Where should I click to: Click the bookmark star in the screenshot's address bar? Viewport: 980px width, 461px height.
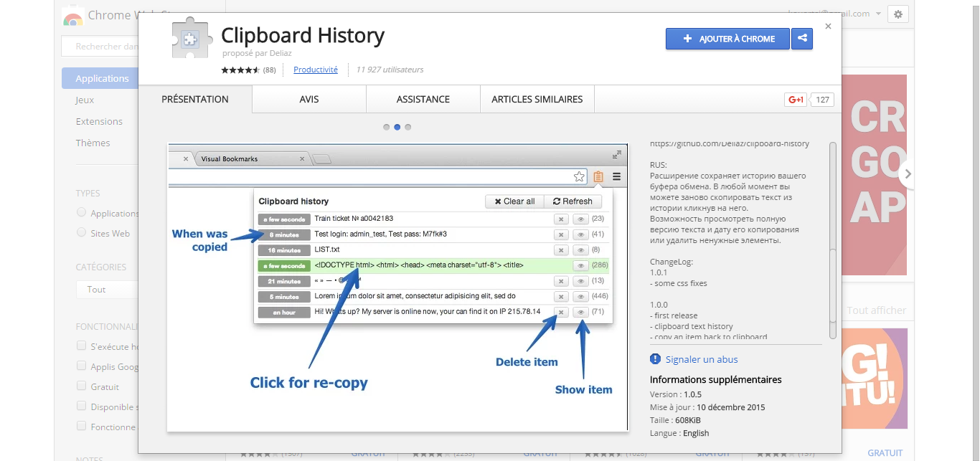579,176
